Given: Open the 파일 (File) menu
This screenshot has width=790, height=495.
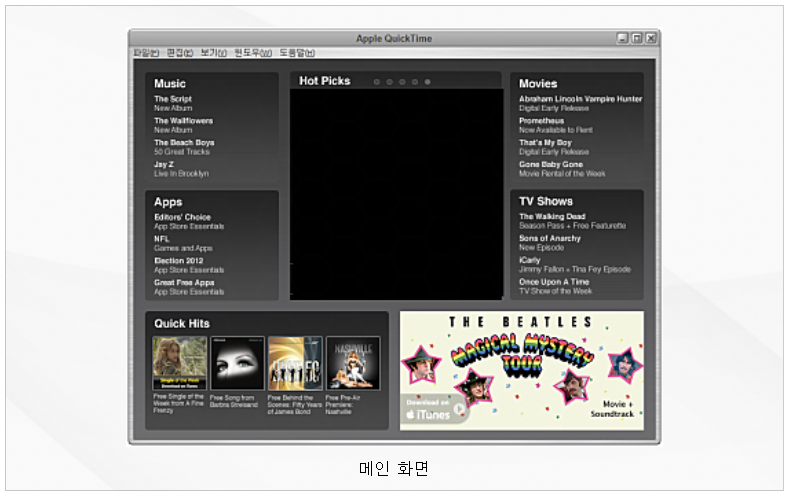Looking at the screenshot, I should pyautogui.click(x=146, y=52).
